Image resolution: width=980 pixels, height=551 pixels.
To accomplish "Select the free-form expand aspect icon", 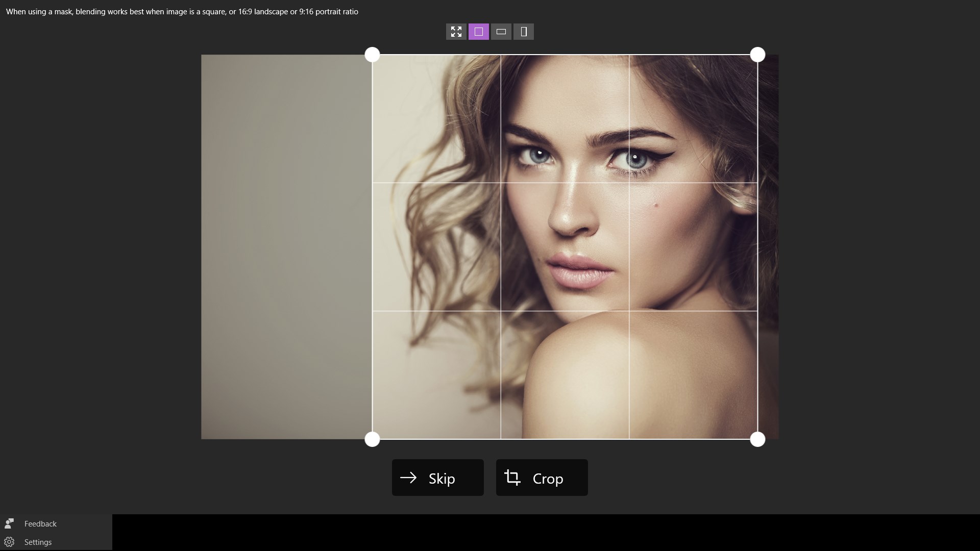I will (x=456, y=32).
